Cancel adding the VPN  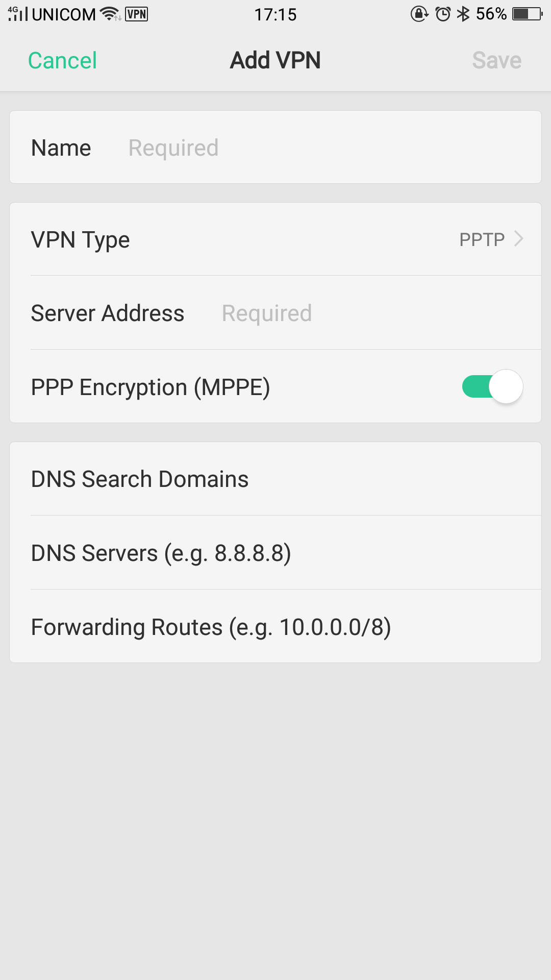pyautogui.click(x=62, y=61)
